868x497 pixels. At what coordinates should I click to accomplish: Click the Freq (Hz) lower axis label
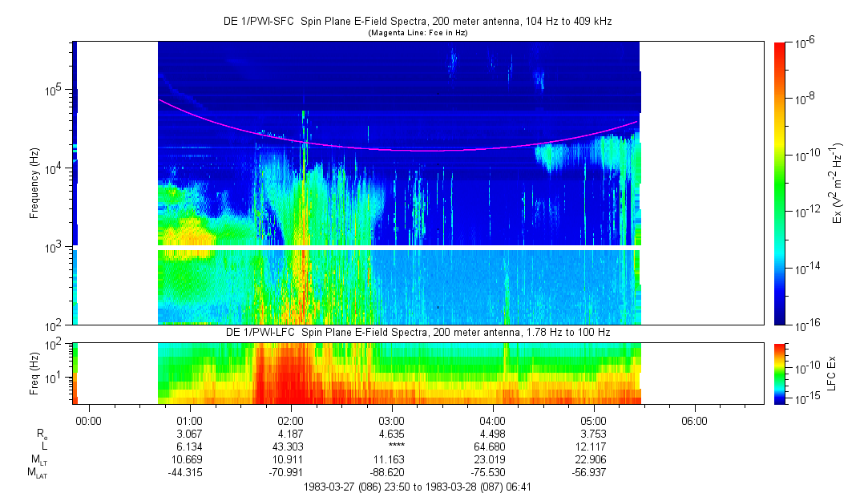[x=34, y=374]
